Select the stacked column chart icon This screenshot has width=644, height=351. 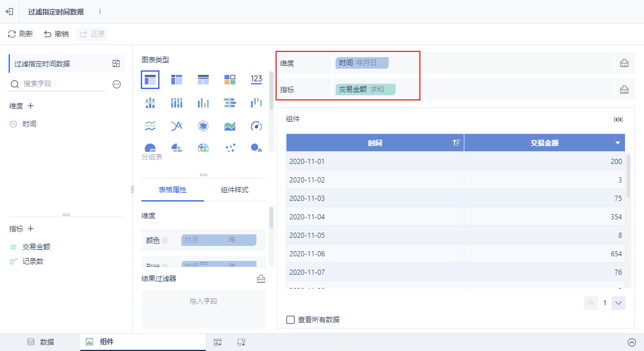(x=177, y=103)
